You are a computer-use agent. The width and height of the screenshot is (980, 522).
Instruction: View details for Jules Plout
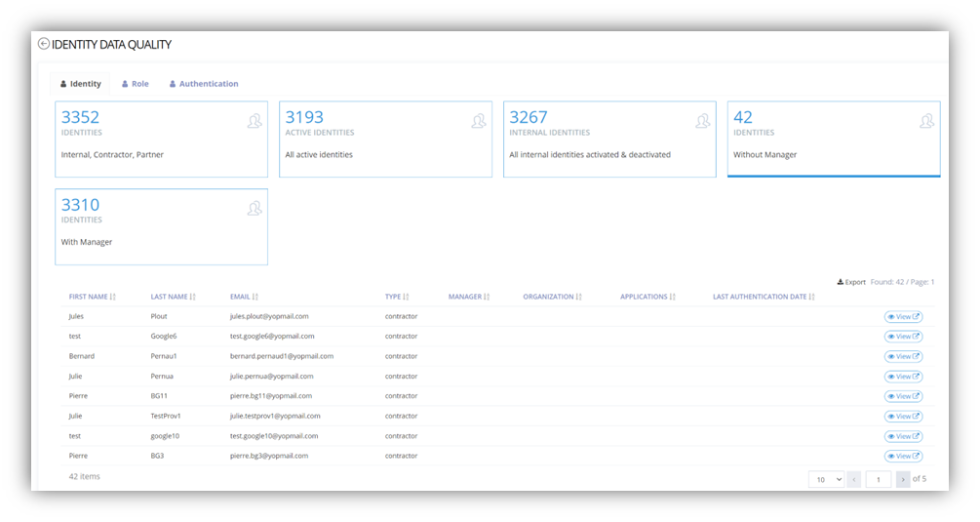point(903,316)
